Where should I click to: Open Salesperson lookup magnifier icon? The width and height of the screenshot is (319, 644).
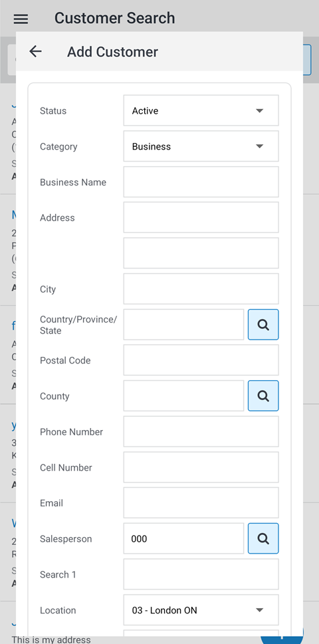pyautogui.click(x=263, y=538)
